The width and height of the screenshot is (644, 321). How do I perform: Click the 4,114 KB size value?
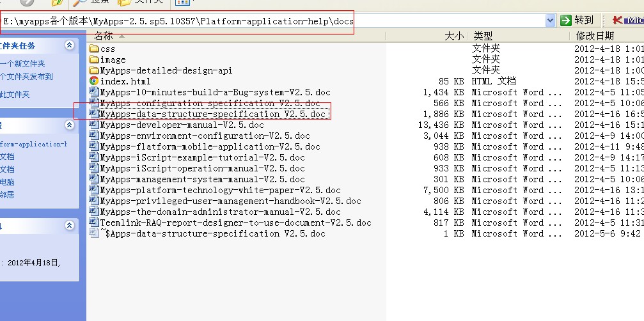pos(444,212)
